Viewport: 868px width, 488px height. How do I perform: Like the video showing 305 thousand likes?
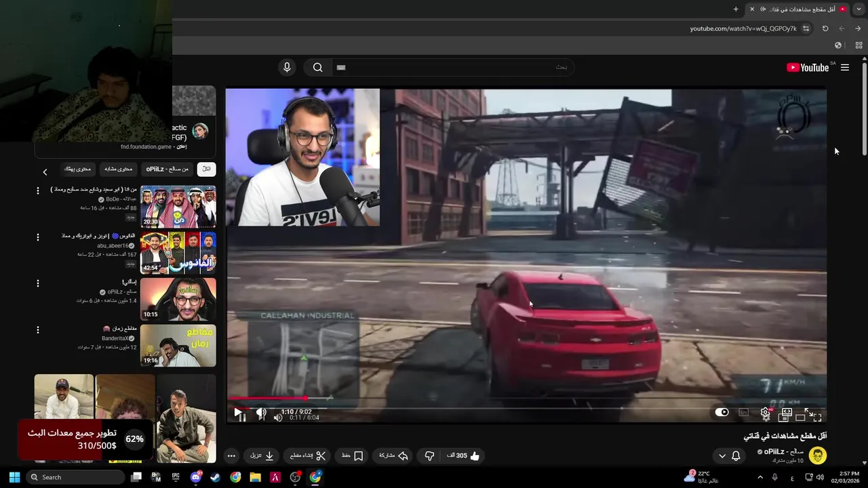[463, 456]
